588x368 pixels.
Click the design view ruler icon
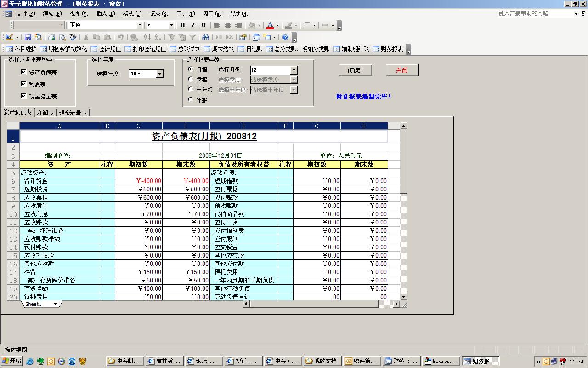tap(9, 37)
